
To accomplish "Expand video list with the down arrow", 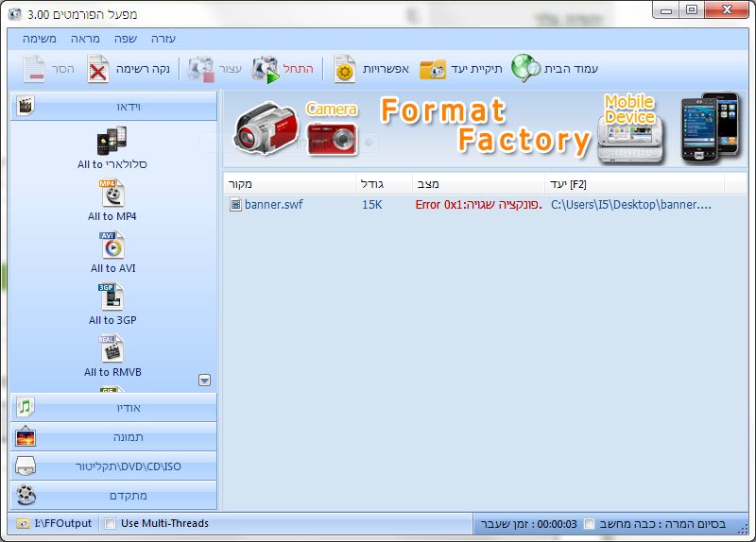I will [x=204, y=381].
